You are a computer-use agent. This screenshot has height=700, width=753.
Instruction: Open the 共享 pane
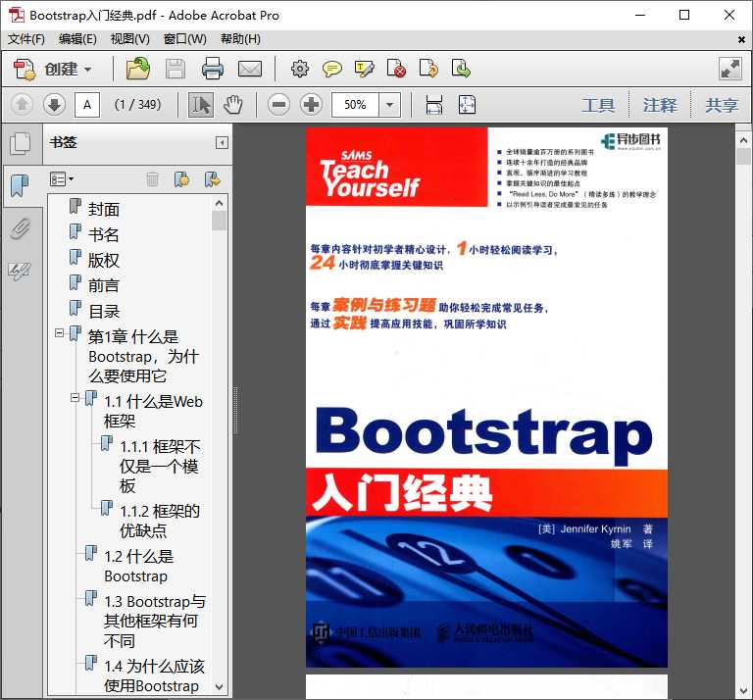[722, 105]
